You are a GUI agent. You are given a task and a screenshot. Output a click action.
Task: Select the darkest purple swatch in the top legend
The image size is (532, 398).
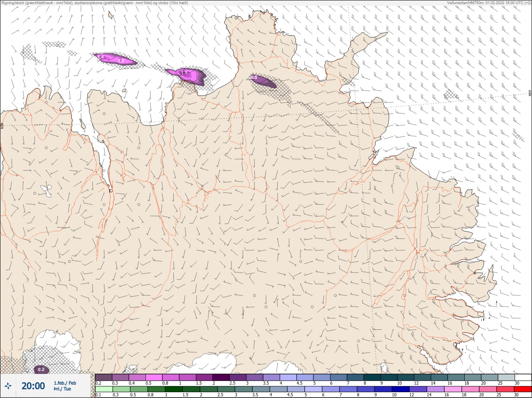point(221,377)
